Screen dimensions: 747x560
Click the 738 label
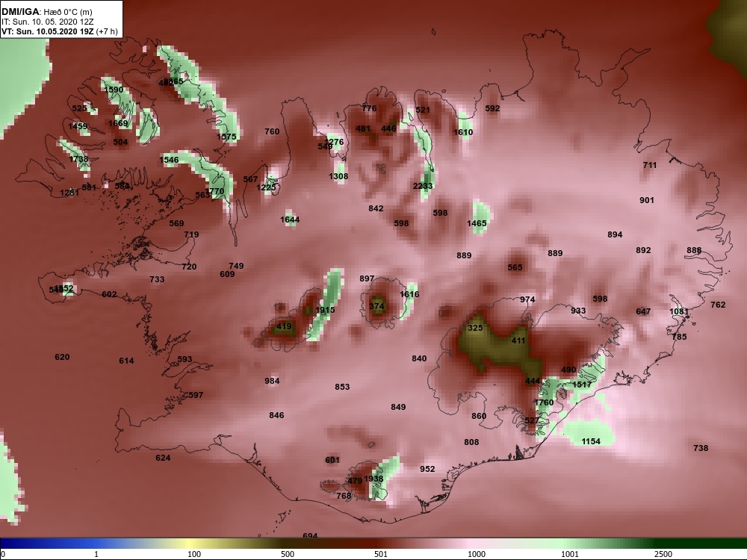pyautogui.click(x=701, y=447)
